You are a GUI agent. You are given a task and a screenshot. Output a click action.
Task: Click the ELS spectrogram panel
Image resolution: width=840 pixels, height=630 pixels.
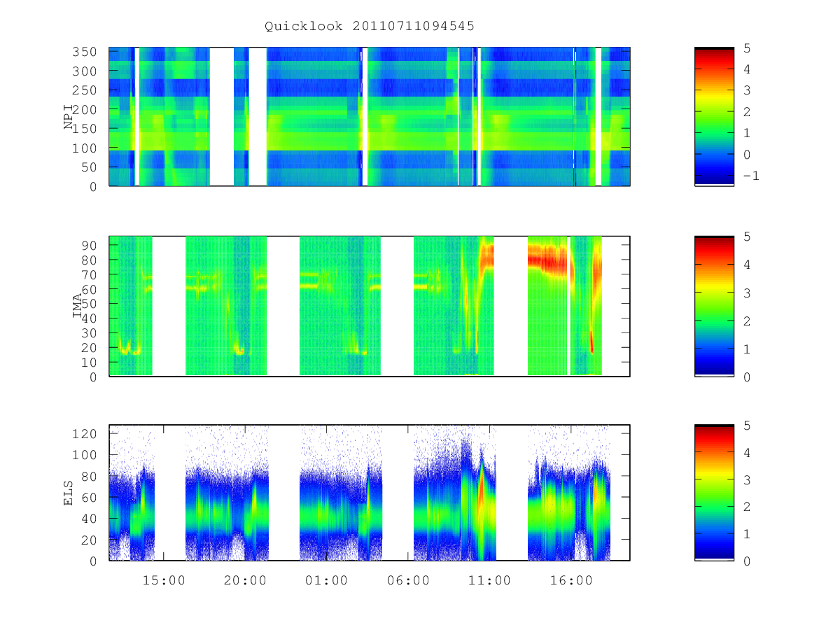click(370, 493)
